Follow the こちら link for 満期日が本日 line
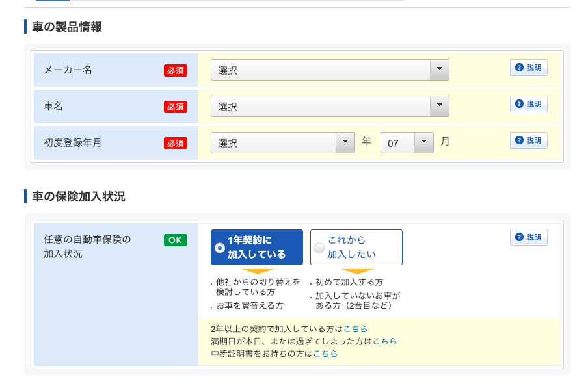588x388 pixels. (x=385, y=341)
